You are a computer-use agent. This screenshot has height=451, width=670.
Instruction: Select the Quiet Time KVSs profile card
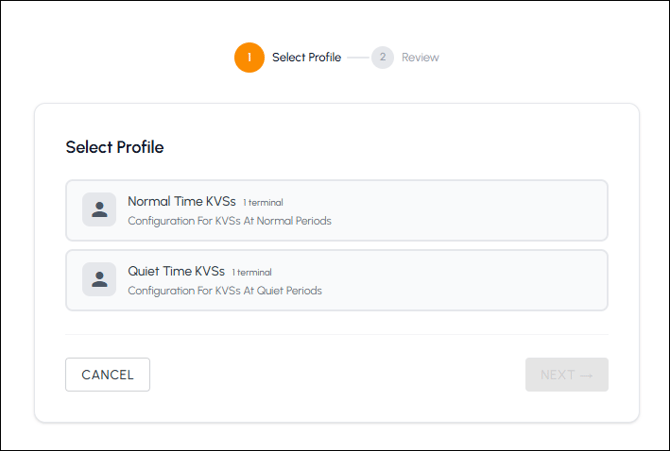pos(337,280)
